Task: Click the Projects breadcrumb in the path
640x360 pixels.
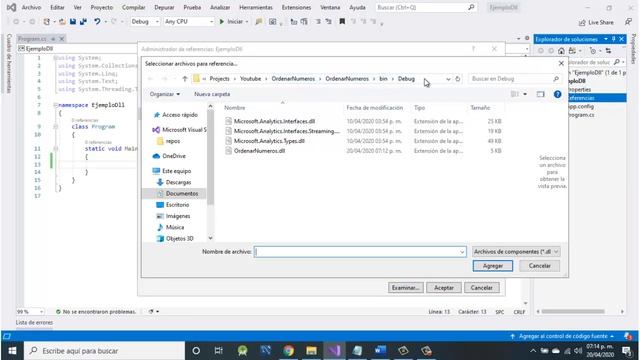Action: pyautogui.click(x=219, y=79)
